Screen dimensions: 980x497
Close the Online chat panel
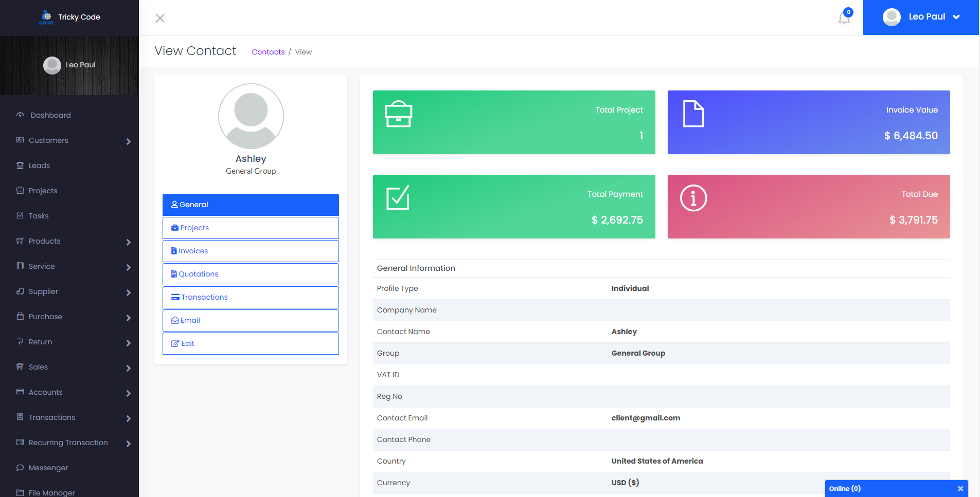click(960, 489)
